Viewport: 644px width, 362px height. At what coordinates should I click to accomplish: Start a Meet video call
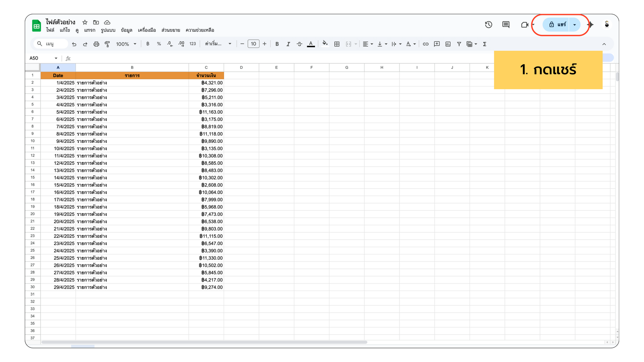pyautogui.click(x=525, y=24)
